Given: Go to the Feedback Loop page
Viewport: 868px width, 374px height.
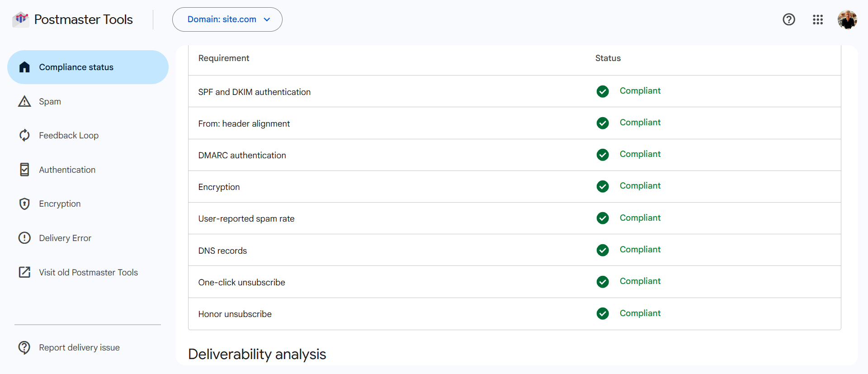Looking at the screenshot, I should [x=88, y=135].
